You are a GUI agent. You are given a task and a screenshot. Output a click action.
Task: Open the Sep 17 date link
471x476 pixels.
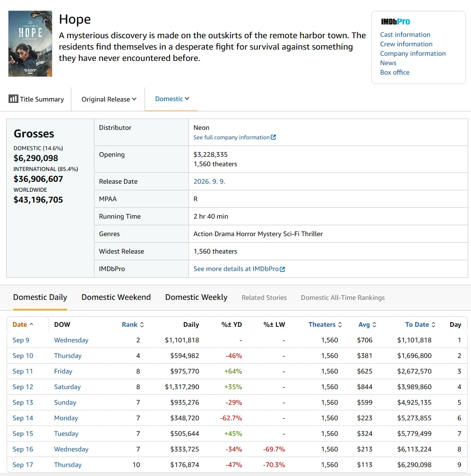(x=23, y=465)
